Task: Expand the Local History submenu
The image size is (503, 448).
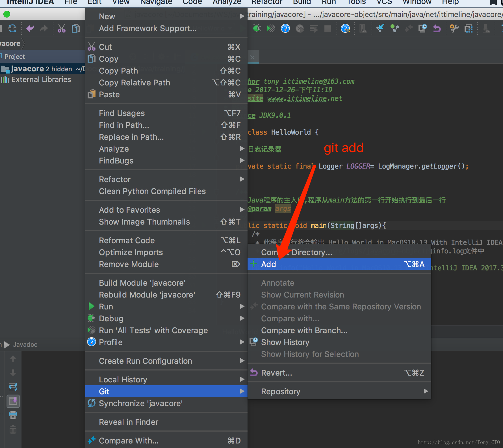Action: tap(166, 380)
